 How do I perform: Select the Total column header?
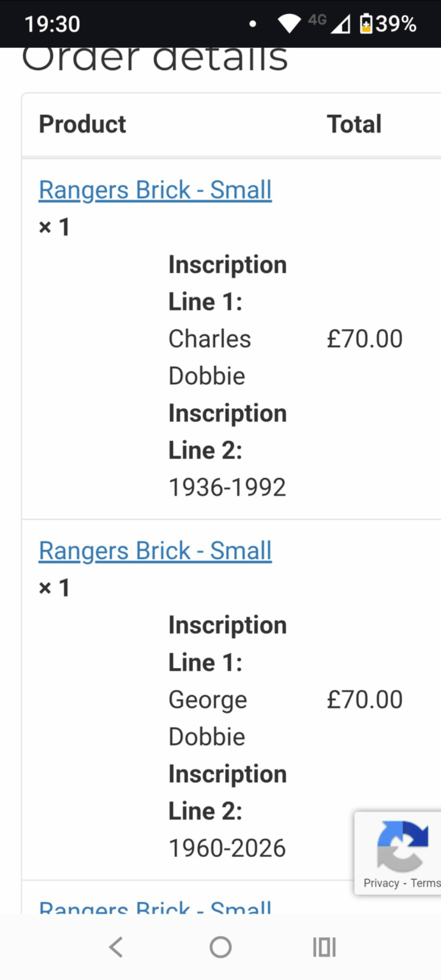click(354, 124)
